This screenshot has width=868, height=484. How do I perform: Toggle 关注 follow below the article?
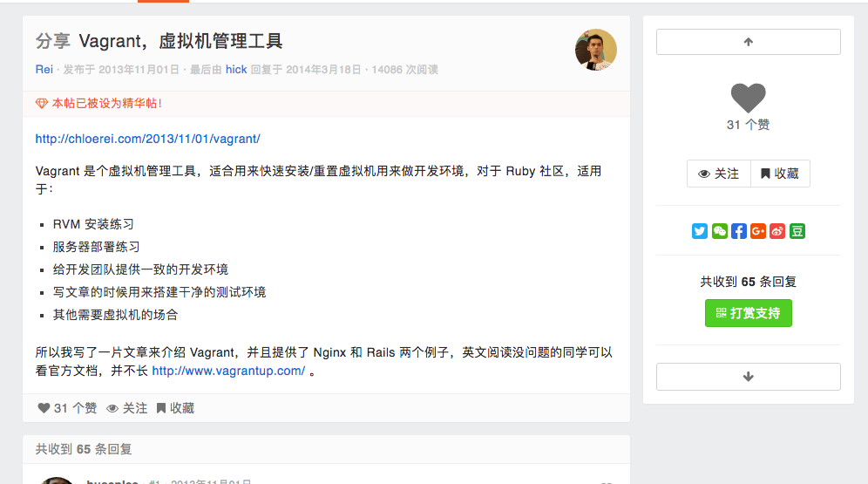(126, 408)
